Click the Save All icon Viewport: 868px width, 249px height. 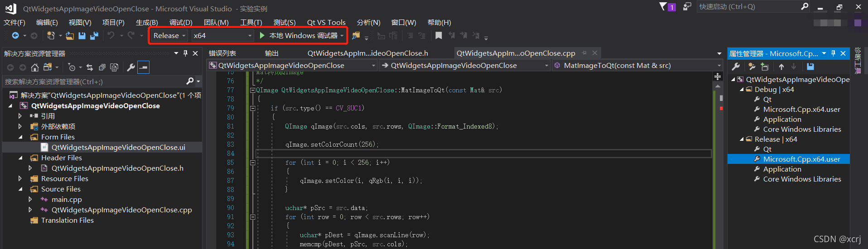94,35
